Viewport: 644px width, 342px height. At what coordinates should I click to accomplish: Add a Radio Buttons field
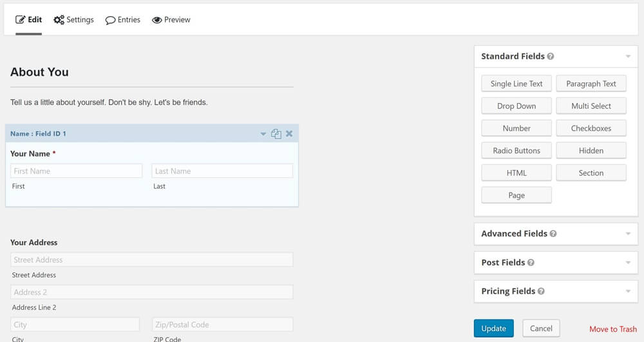tap(516, 151)
